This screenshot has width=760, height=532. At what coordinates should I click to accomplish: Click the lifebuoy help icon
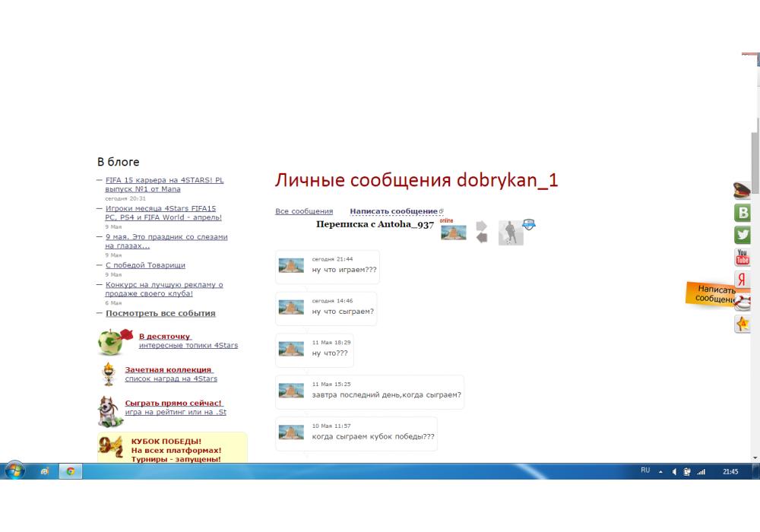pyautogui.click(x=743, y=302)
